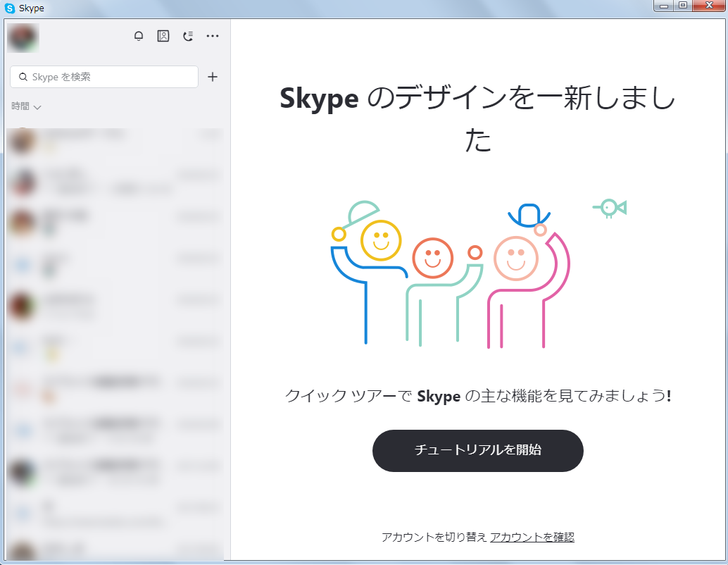728x565 pixels.
Task: Click the アカウントを確認 link
Action: click(x=532, y=537)
